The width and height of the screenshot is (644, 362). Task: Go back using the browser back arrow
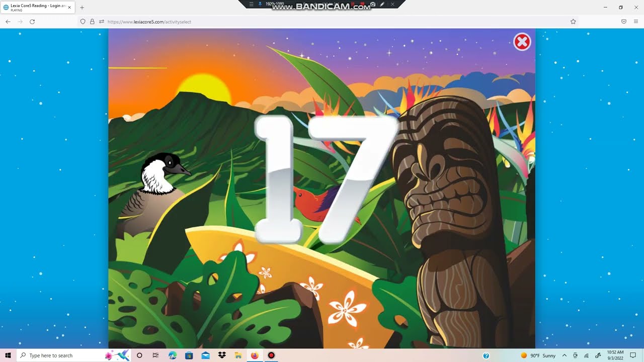[8, 22]
